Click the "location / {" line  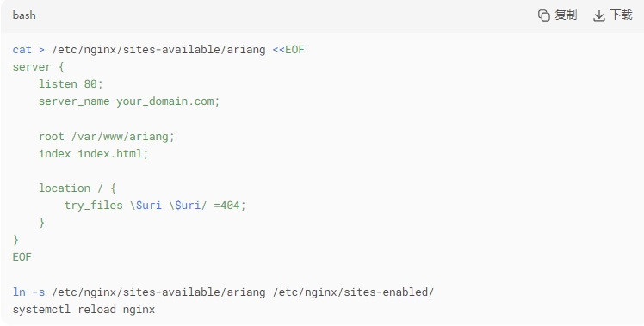pyautogui.click(x=77, y=188)
